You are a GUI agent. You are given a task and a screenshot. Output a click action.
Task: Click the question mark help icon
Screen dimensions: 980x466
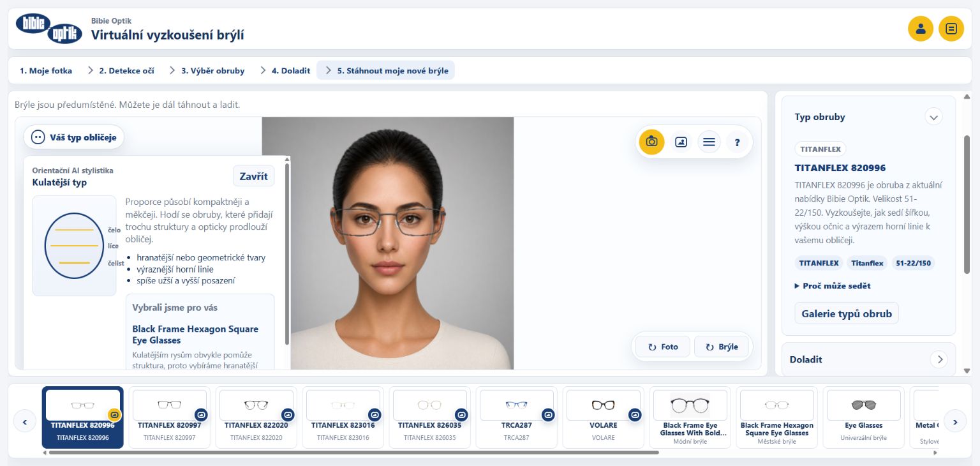(x=737, y=142)
